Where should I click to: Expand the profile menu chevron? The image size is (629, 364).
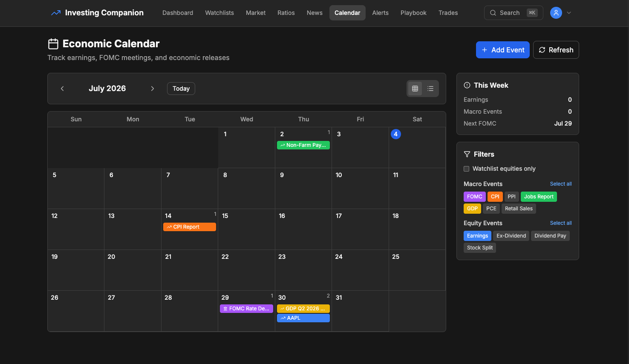click(x=569, y=13)
